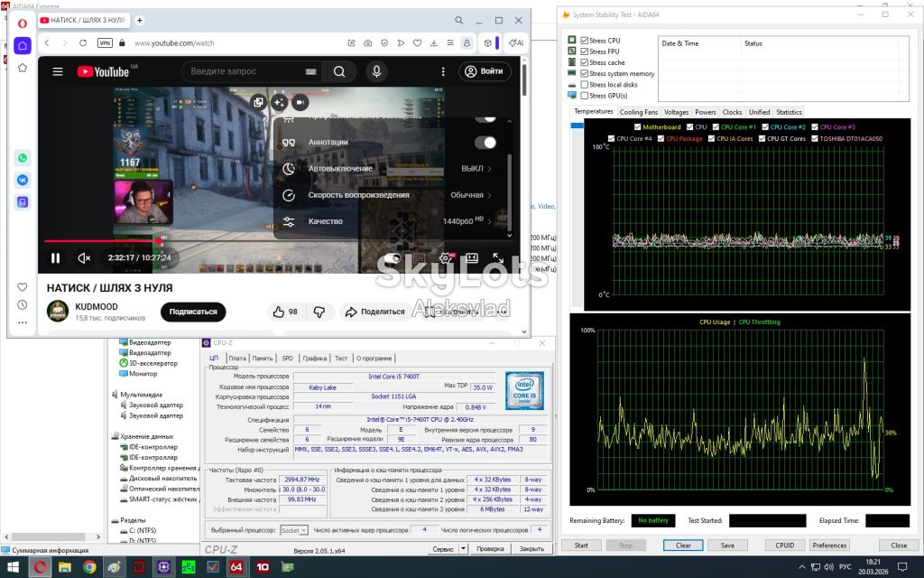The width and height of the screenshot is (924, 578).
Task: Click Войти sign-in button on YouTube
Action: (485, 71)
